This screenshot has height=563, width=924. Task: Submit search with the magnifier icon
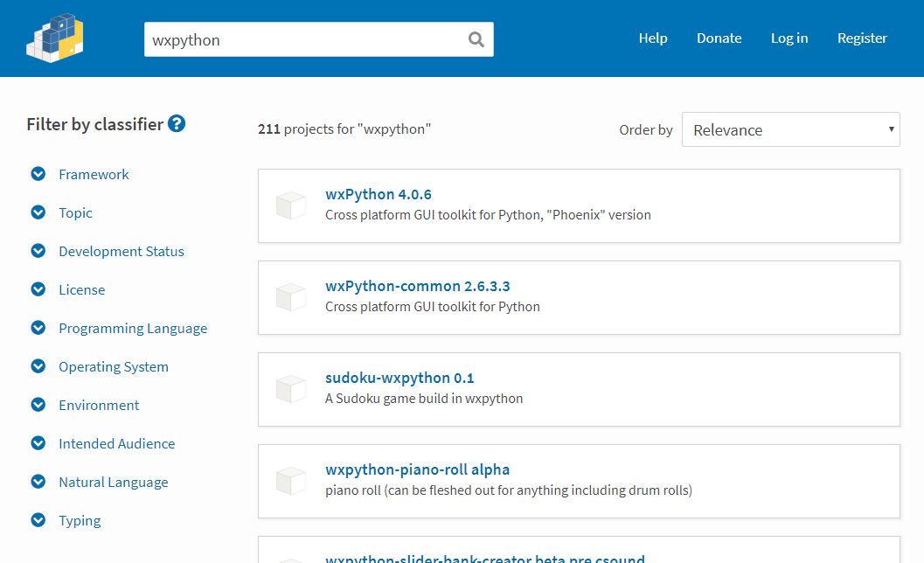476,39
